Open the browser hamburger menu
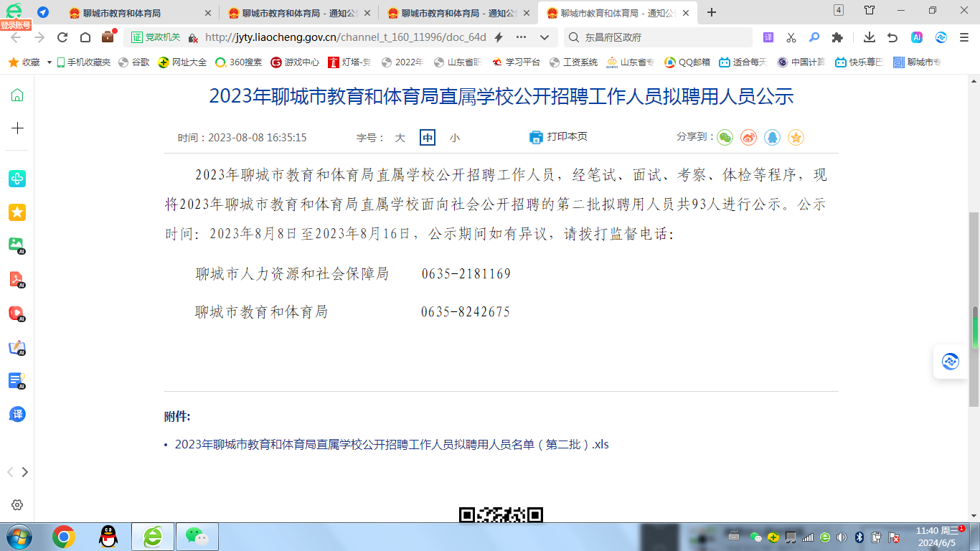This screenshot has width=980, height=551. (962, 37)
